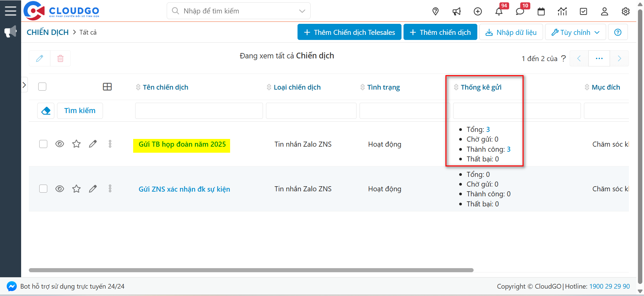644x296 pixels.
Task: Edit 'Gửi ZNS xác nhận đk sự kiện' with pencil icon
Action: click(x=93, y=189)
